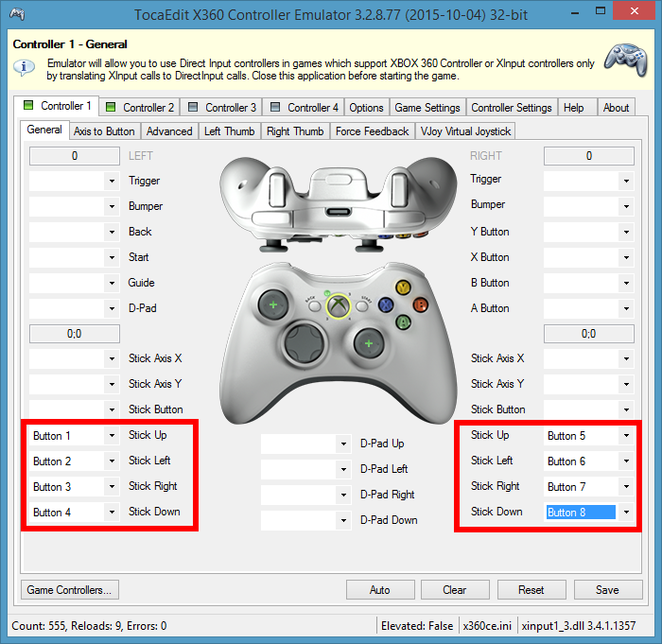Click the red B button on controller image
Viewport: 662px width, 644px height.
[x=420, y=305]
